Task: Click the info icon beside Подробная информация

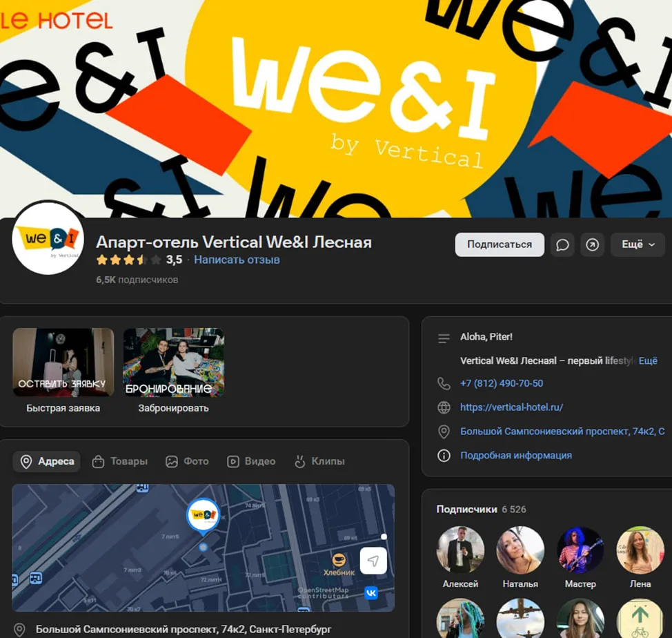Action: tap(444, 455)
